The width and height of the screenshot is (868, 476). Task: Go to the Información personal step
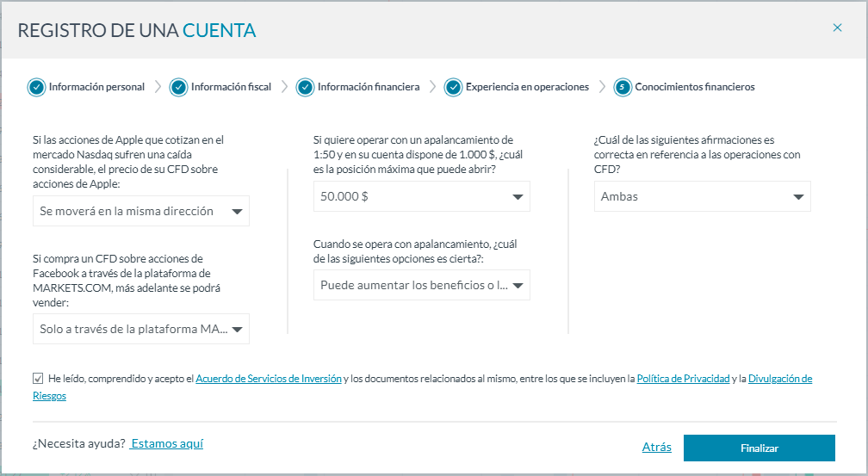click(96, 87)
